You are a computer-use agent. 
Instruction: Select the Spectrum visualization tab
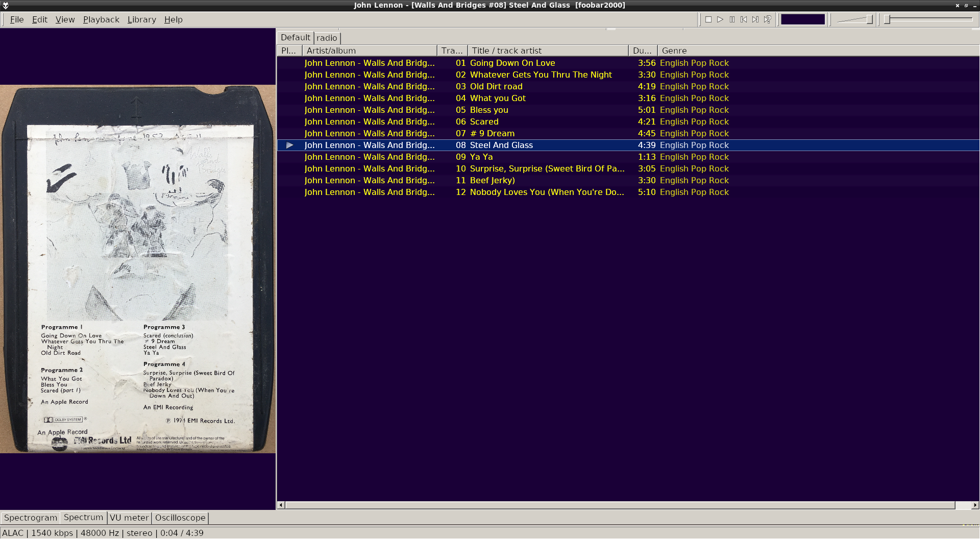pyautogui.click(x=83, y=517)
